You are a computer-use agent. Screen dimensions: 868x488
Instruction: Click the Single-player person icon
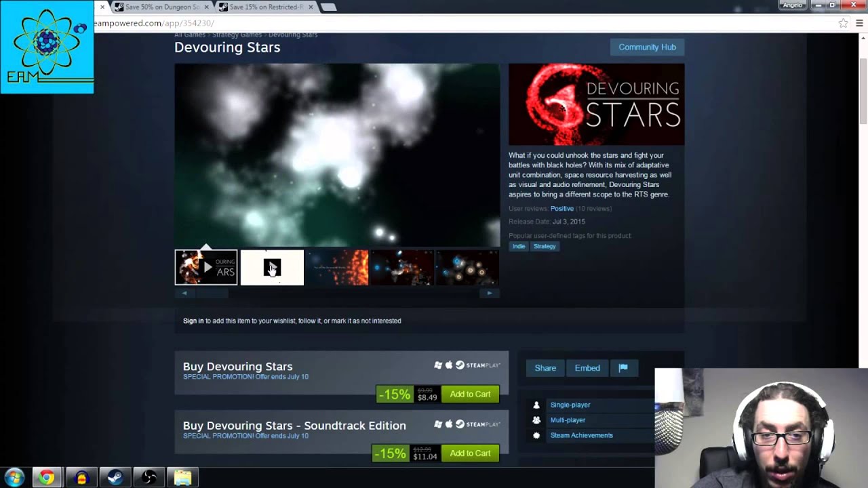536,405
